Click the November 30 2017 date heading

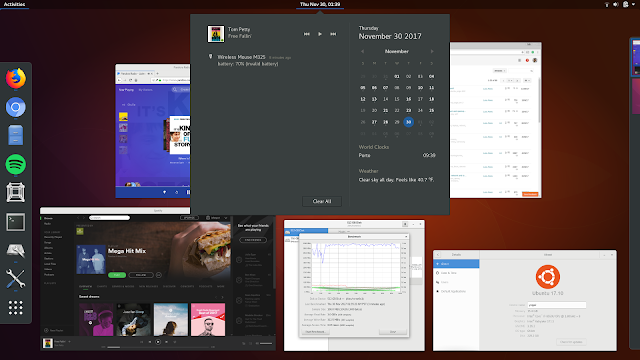[x=390, y=36]
